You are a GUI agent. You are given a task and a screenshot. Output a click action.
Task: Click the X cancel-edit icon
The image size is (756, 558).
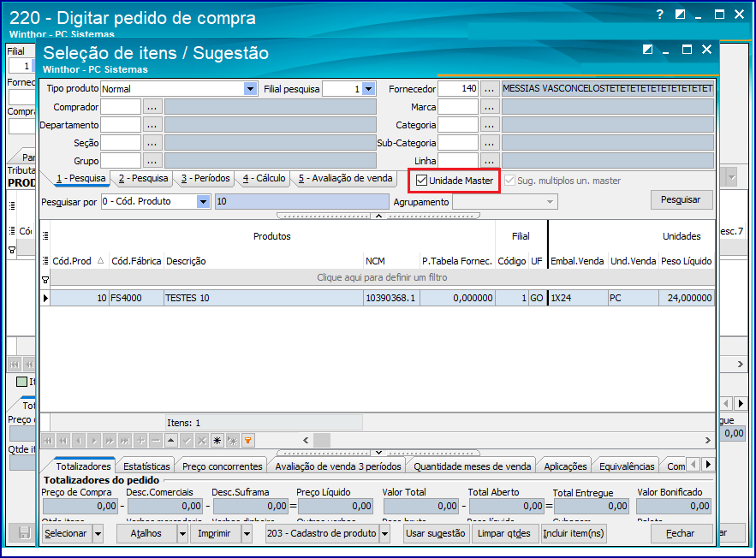(x=202, y=441)
